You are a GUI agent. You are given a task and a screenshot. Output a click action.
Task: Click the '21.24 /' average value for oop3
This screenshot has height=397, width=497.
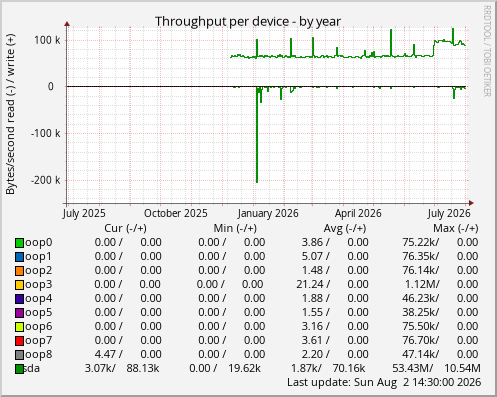click(313, 284)
